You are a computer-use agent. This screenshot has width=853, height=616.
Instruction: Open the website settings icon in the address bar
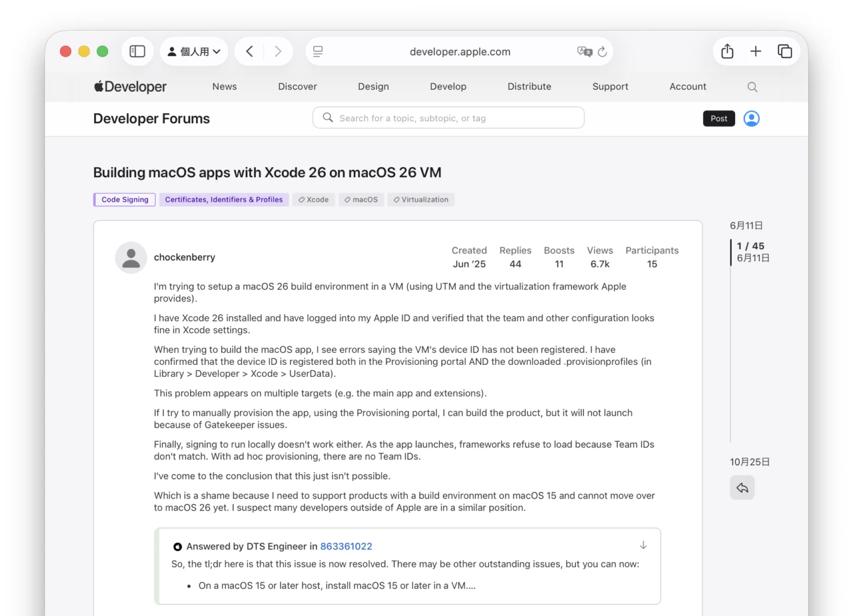(318, 51)
